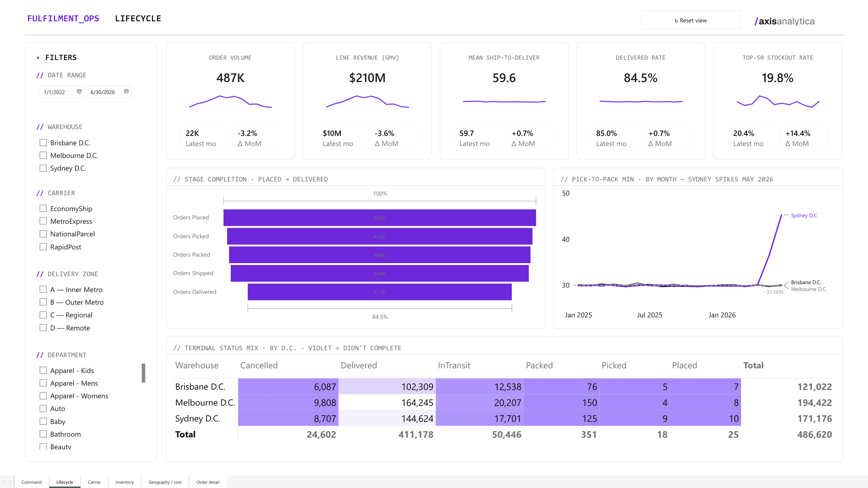Open the Inventory sheet tab
This screenshot has width=868, height=488.
coord(125,482)
